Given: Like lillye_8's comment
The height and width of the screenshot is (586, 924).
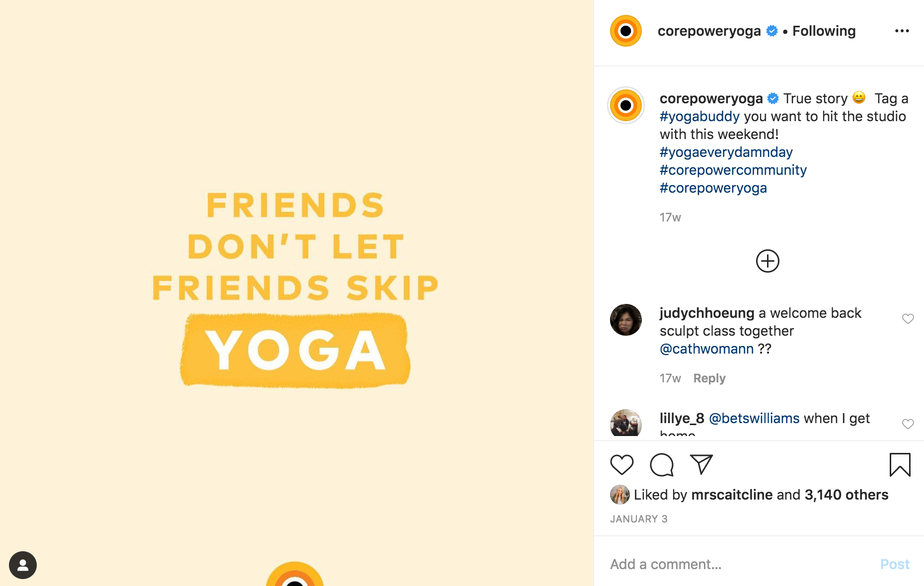Looking at the screenshot, I should [908, 424].
